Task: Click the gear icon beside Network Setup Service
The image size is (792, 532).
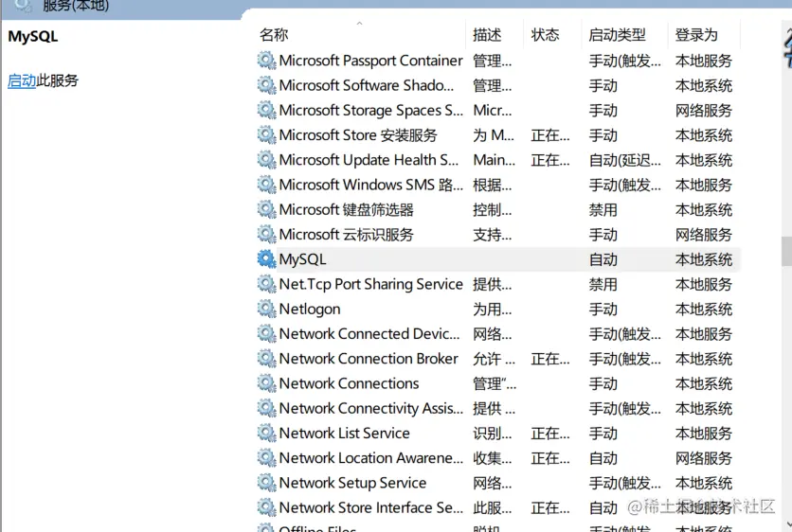Action: [266, 483]
